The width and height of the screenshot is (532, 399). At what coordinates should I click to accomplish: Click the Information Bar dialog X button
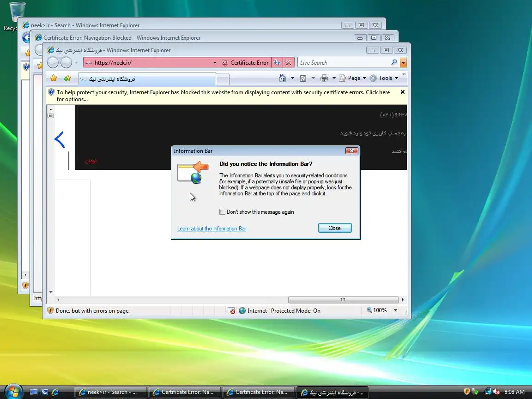(351, 151)
